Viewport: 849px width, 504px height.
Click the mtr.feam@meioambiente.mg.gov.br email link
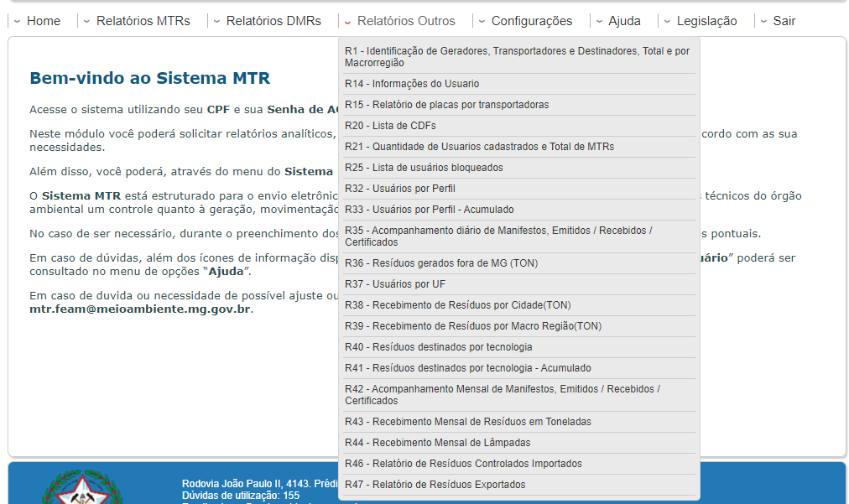140,309
